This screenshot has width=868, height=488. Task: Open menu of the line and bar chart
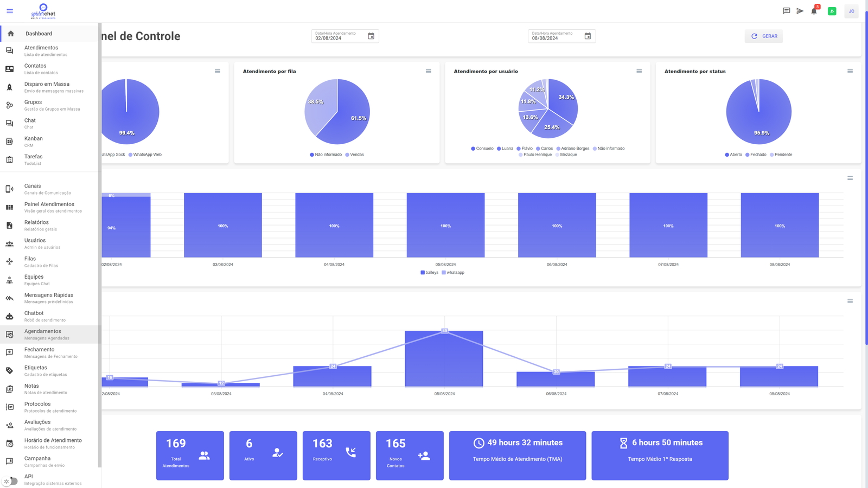[x=850, y=301]
